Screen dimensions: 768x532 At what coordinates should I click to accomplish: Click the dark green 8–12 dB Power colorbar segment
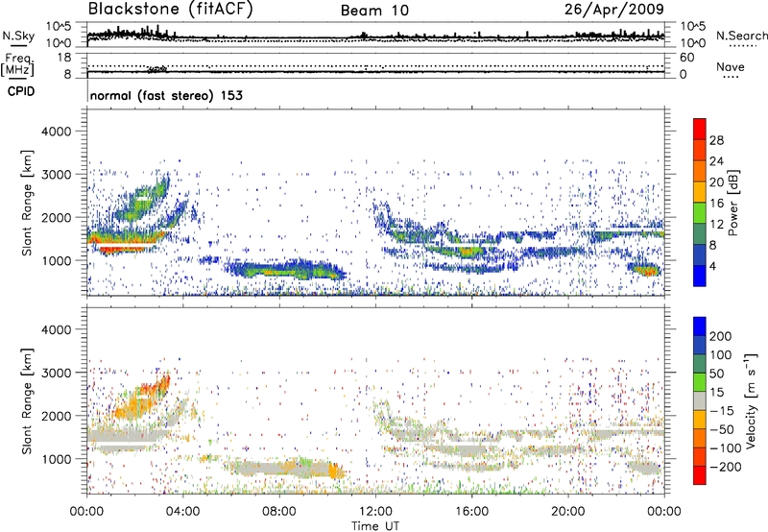(700, 233)
